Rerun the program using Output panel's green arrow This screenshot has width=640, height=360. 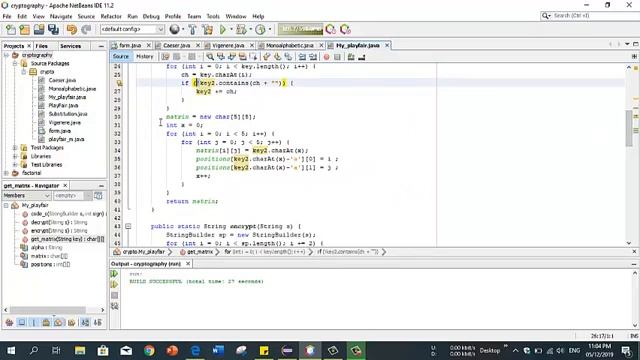click(114, 274)
